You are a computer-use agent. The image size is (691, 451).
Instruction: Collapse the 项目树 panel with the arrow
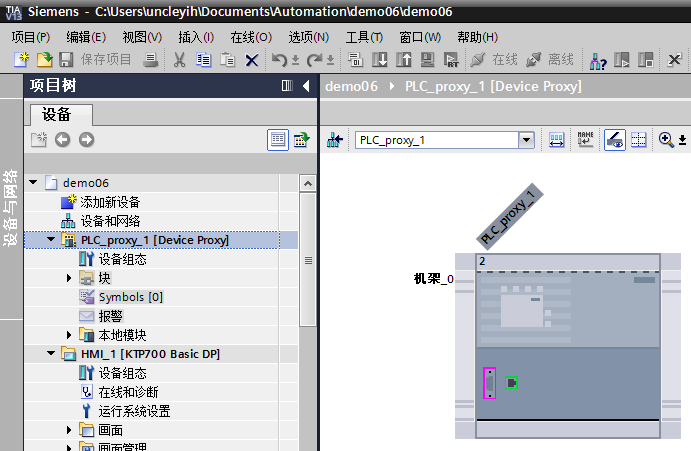[x=306, y=86]
